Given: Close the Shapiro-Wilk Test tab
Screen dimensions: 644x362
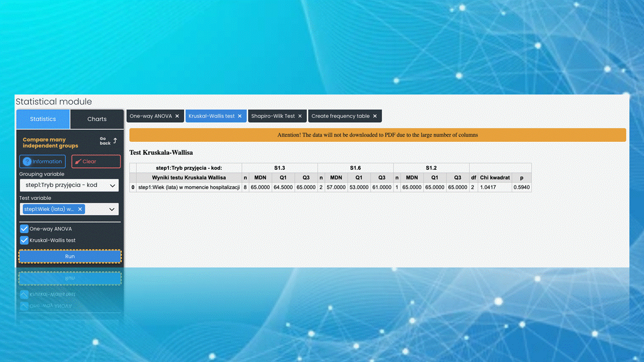Looking at the screenshot, I should click(x=300, y=116).
